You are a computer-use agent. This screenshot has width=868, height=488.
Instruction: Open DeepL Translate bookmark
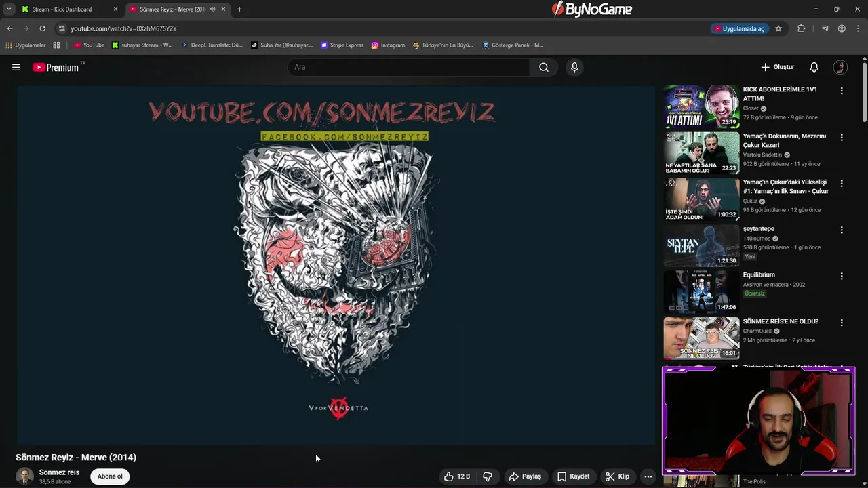click(212, 45)
